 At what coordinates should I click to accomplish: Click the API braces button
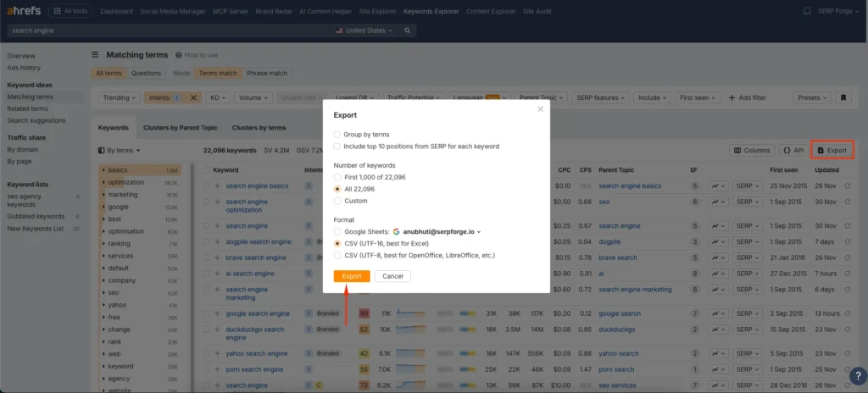click(x=793, y=150)
